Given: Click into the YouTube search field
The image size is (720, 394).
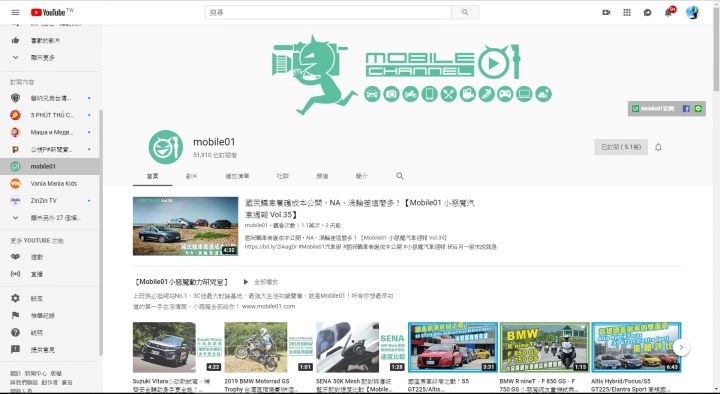Looking at the screenshot, I should coord(328,12).
